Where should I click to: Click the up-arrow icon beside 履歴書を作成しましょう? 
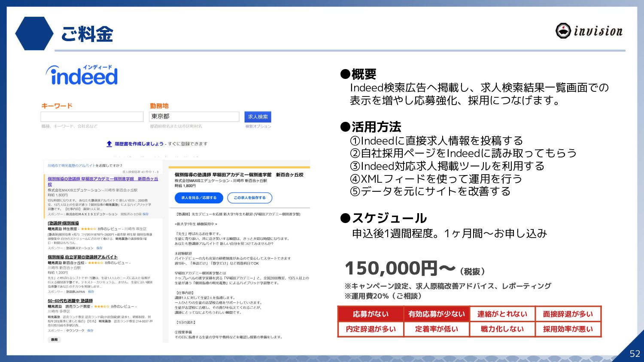pos(109,144)
